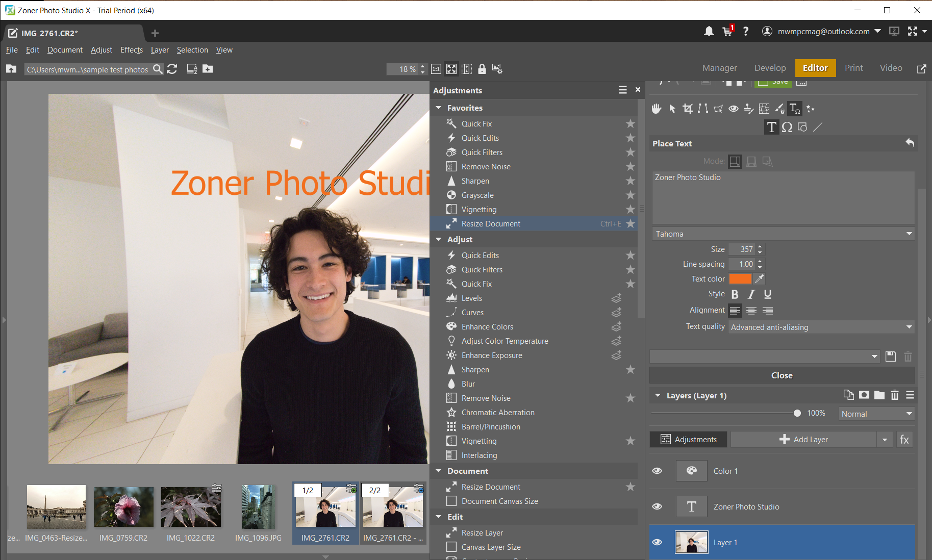Choose the Clone Stamp tool
This screenshot has height=560, width=932.
coord(748,108)
